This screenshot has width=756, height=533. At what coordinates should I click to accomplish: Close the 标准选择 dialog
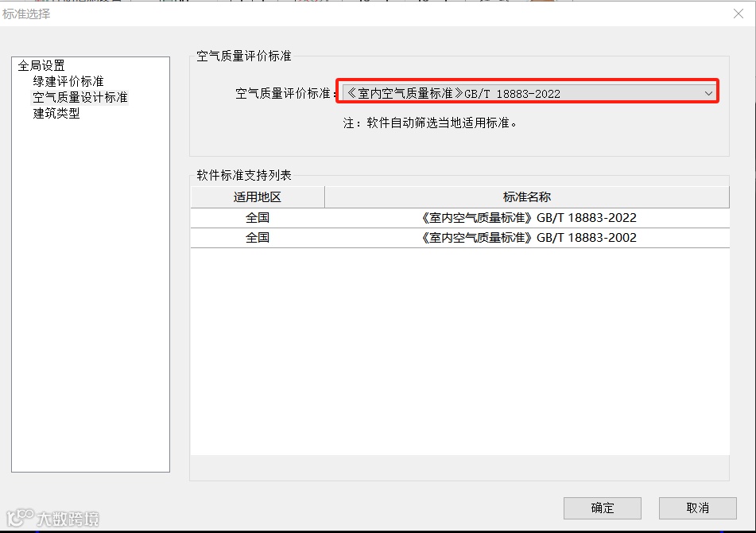739,13
